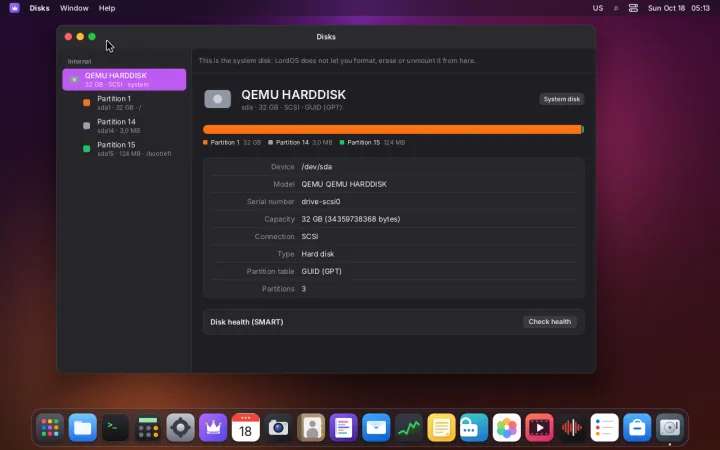Click the date and time clock in menu bar
The image size is (720, 450).
tap(679, 8)
